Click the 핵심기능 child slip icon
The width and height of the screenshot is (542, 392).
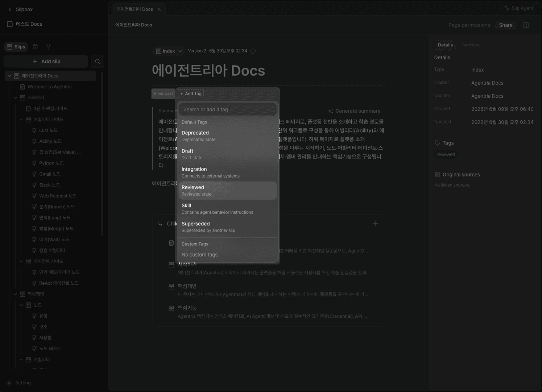(171, 308)
